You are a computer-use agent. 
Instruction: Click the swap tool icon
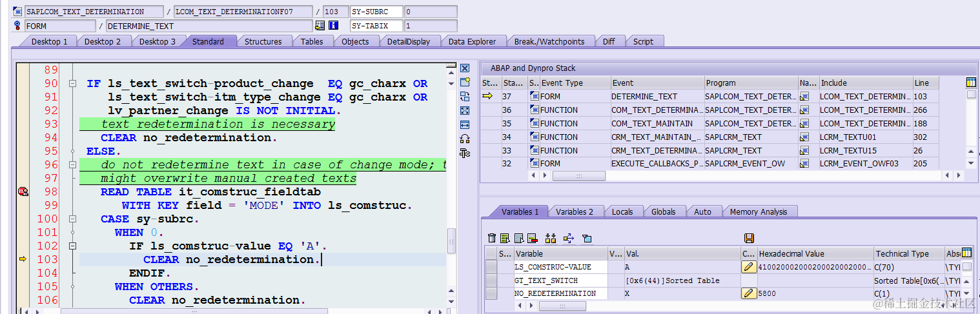(x=465, y=97)
